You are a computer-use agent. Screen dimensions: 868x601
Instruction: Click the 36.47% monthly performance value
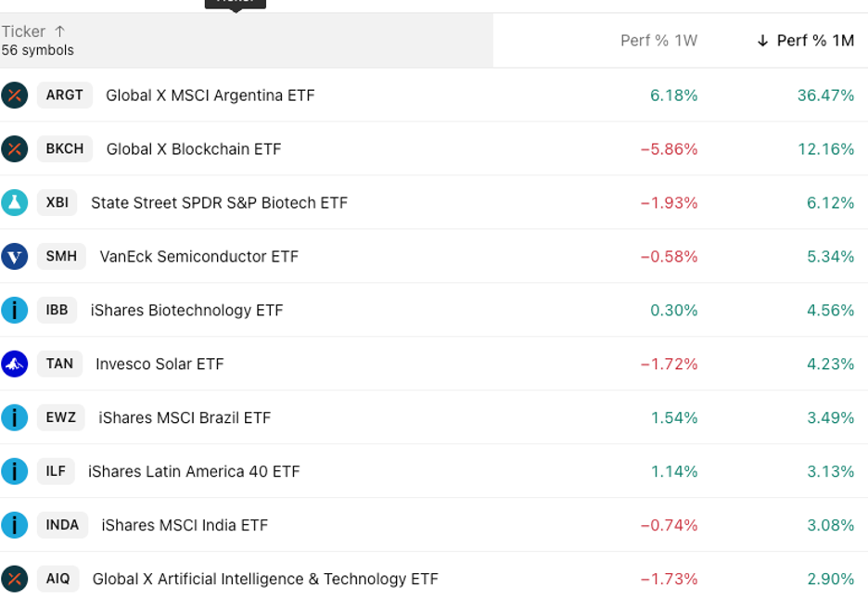(825, 96)
